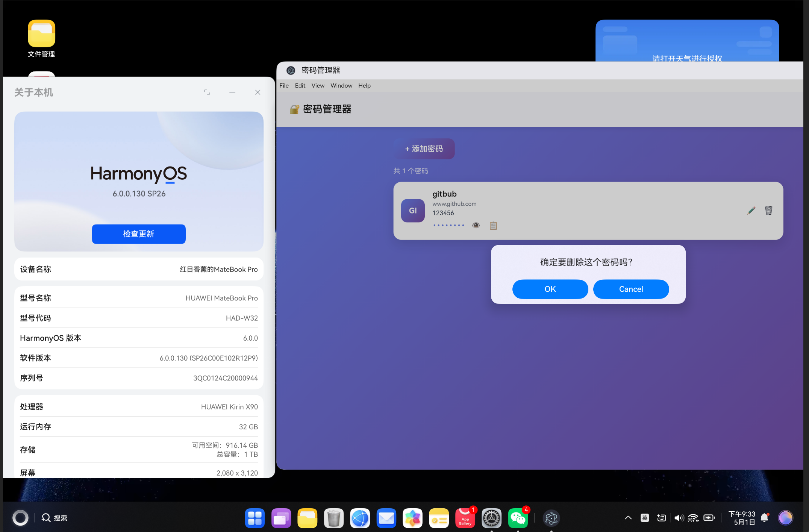Open the View menu
The height and width of the screenshot is (532, 809).
click(318, 85)
